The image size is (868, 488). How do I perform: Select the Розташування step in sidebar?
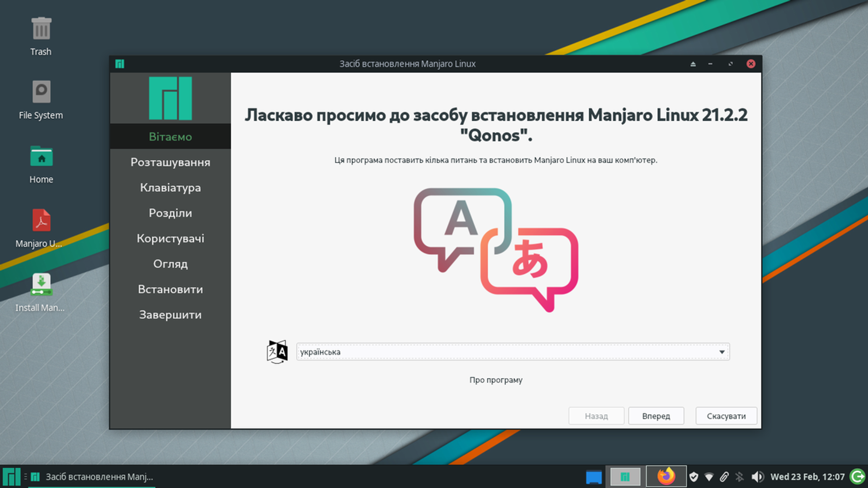tap(170, 162)
